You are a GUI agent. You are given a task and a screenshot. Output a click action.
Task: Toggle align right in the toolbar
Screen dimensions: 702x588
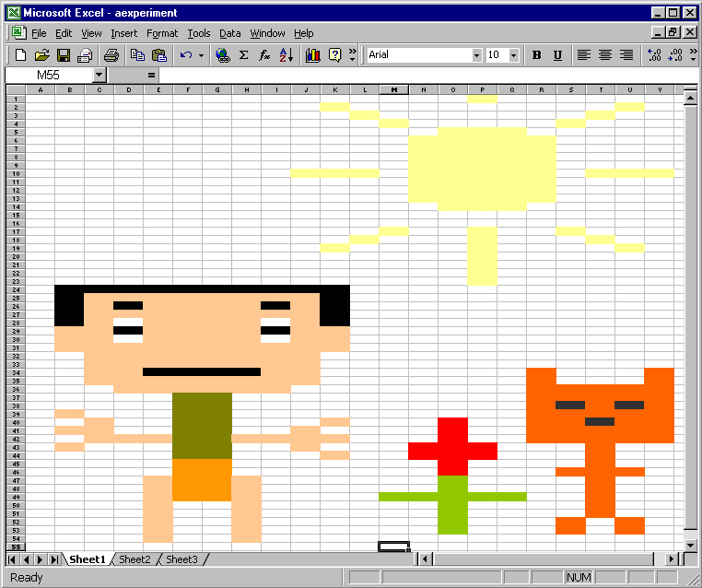coord(626,55)
